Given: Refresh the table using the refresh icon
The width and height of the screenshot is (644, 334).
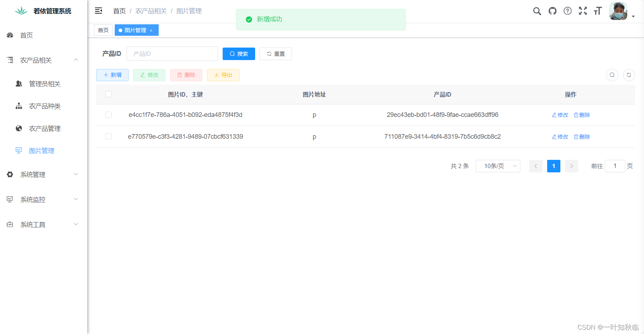Looking at the screenshot, I should 629,75.
